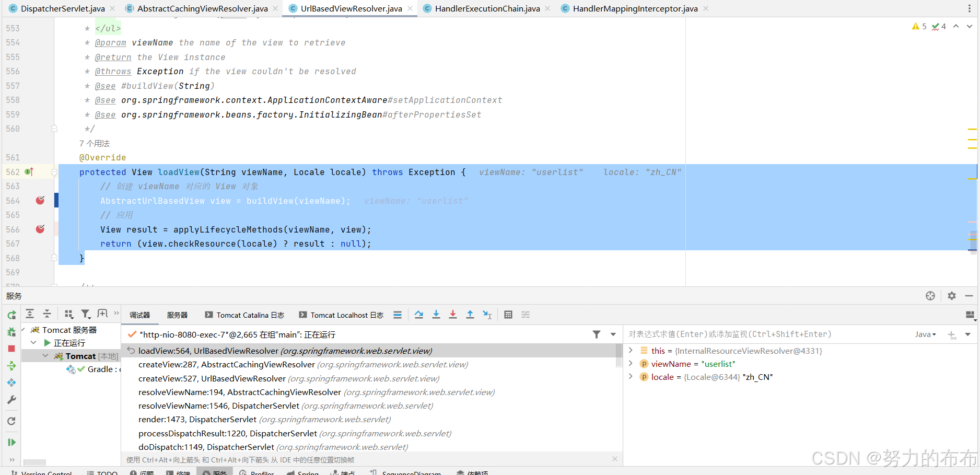Click the overriding method gutter icon on line 562
This screenshot has height=475, width=980.
click(x=29, y=172)
